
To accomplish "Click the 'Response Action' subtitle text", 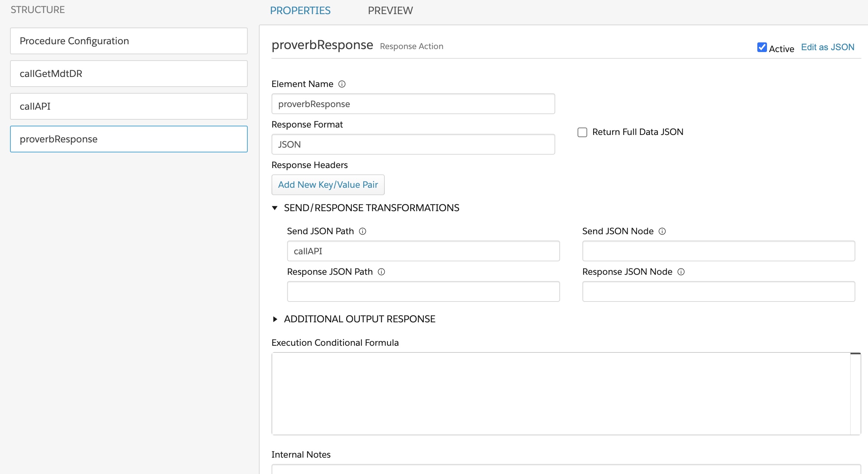I will (412, 46).
